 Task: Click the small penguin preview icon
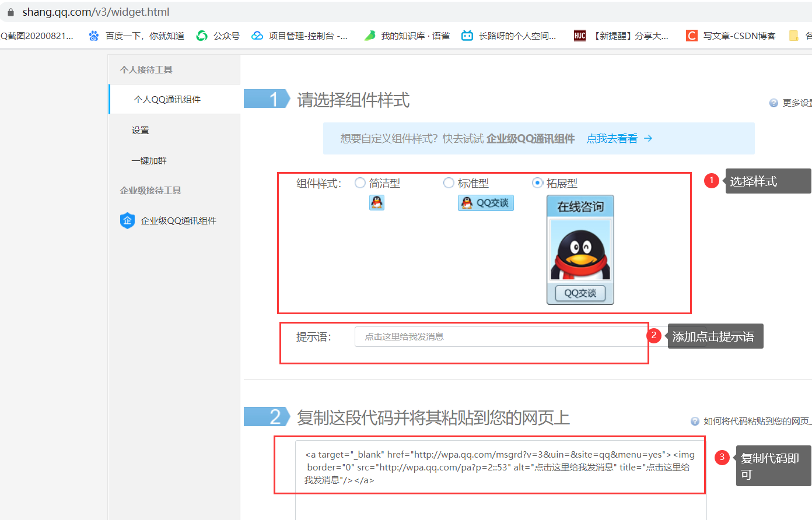(x=377, y=202)
